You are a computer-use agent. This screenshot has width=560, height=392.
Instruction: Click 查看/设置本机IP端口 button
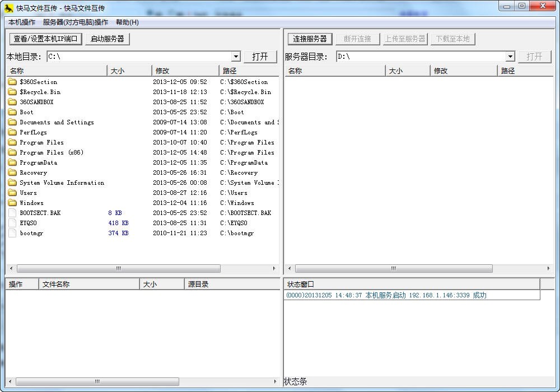[x=46, y=39]
